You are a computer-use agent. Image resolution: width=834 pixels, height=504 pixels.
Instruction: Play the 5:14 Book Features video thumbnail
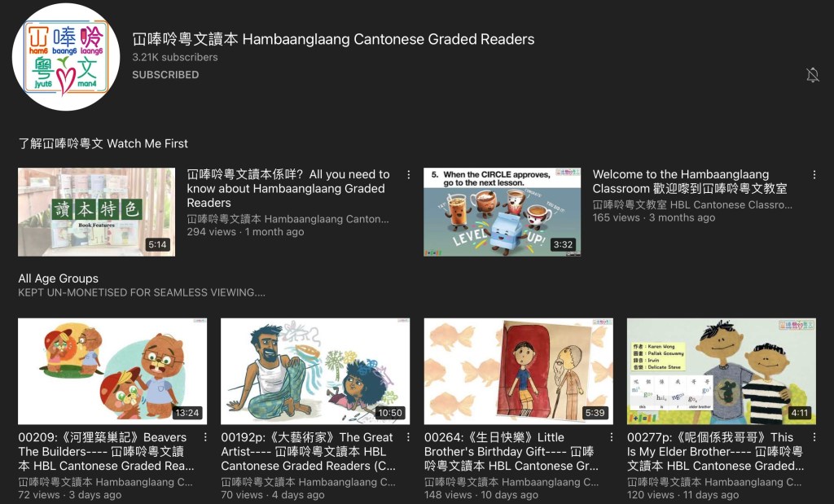click(96, 213)
